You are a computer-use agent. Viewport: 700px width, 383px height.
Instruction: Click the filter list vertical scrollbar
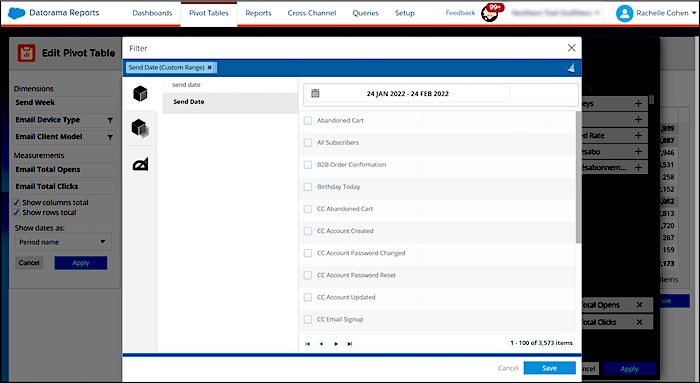tap(578, 177)
